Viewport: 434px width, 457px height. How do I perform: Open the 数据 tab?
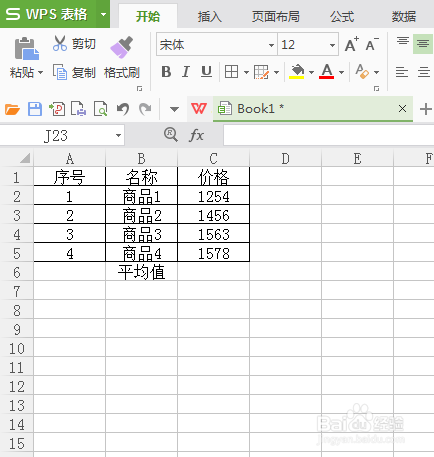[x=404, y=16]
